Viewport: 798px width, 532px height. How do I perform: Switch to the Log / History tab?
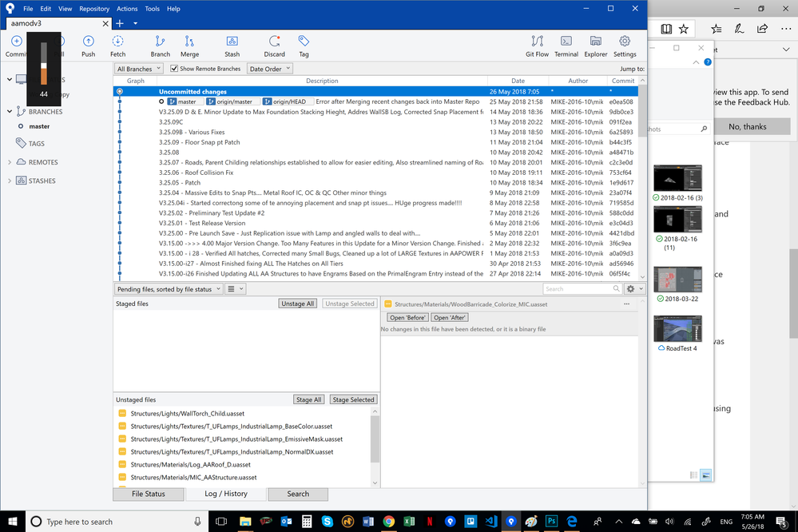tap(226, 494)
